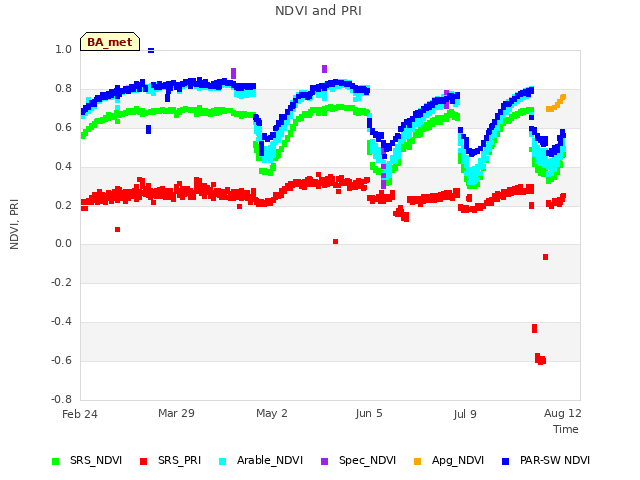Click the 0.4 y-axis tick label
The height and width of the screenshot is (480, 640).
(64, 166)
